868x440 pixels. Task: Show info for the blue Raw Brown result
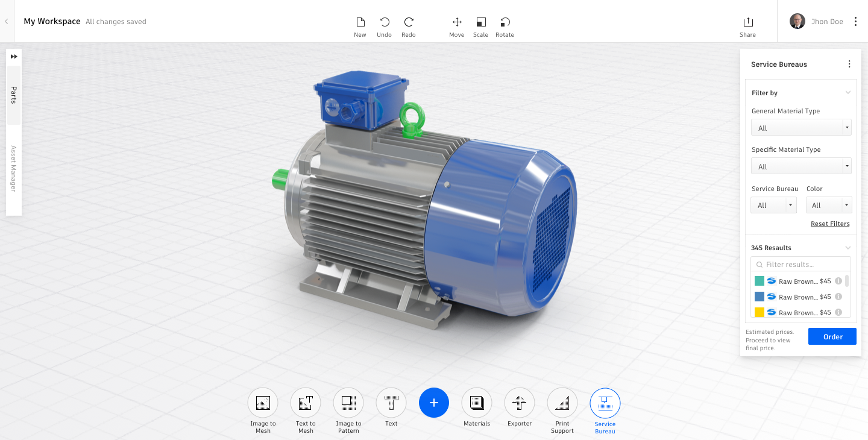pyautogui.click(x=838, y=297)
